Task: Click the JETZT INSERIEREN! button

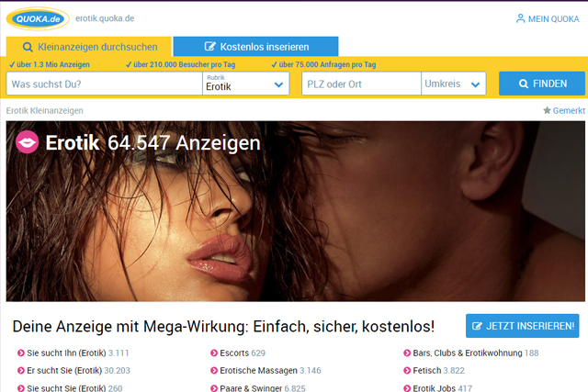Action: tap(523, 326)
